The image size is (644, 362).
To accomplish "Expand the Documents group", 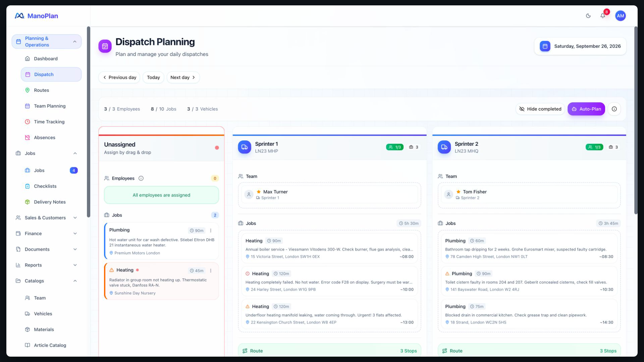I will tap(47, 249).
